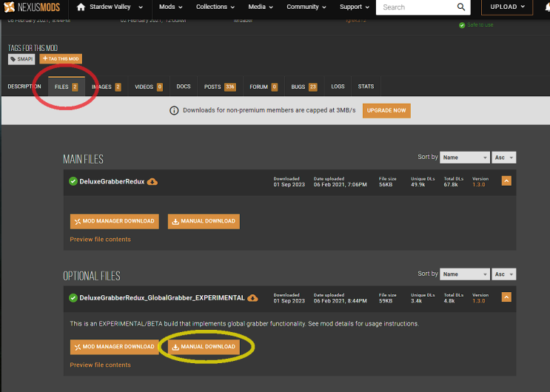Click the Safe to use status label
Screen dimensions: 550x392
pos(480,25)
